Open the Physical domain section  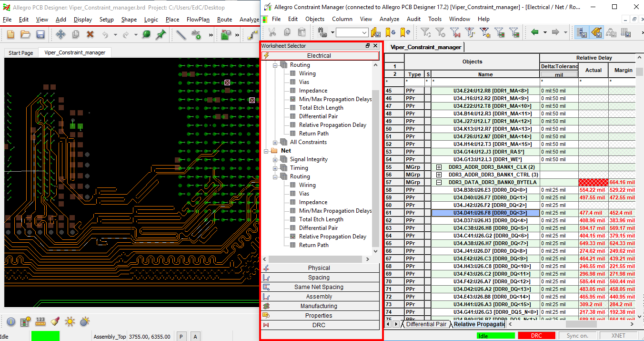click(320, 268)
